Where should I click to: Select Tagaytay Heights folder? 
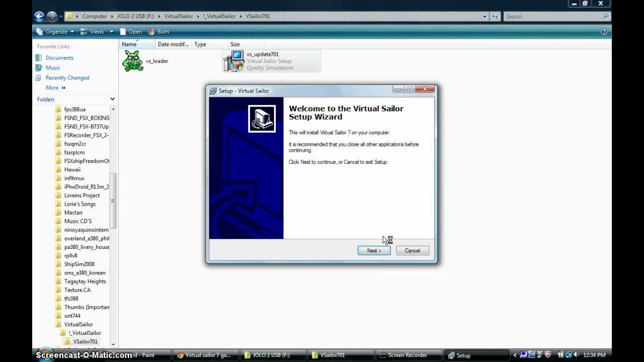coord(85,281)
